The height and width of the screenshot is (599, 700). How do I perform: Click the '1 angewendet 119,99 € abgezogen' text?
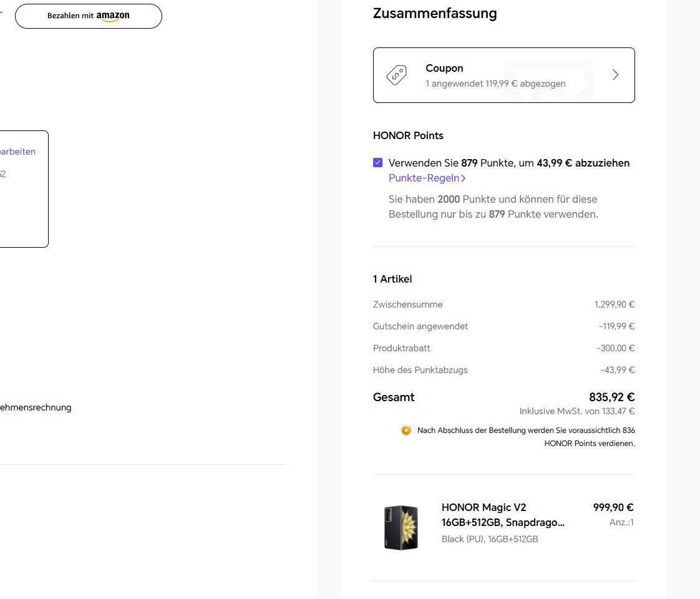[x=495, y=84]
